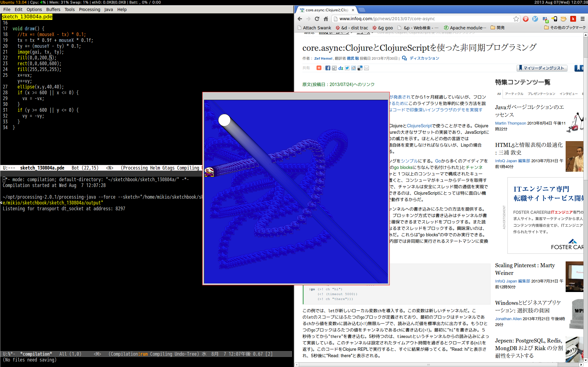Viewport: 588px width, 367px height.
Task: Open the Emacs Tools menu
Action: click(70, 9)
